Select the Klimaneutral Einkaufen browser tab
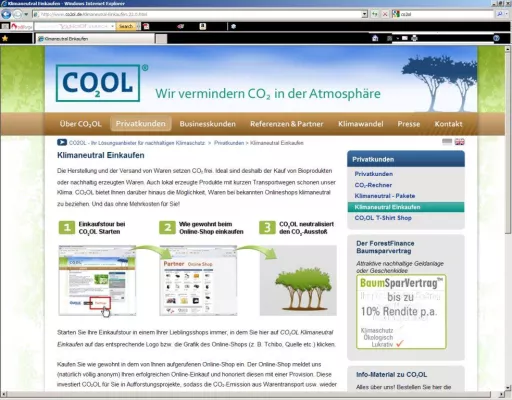 (95, 39)
